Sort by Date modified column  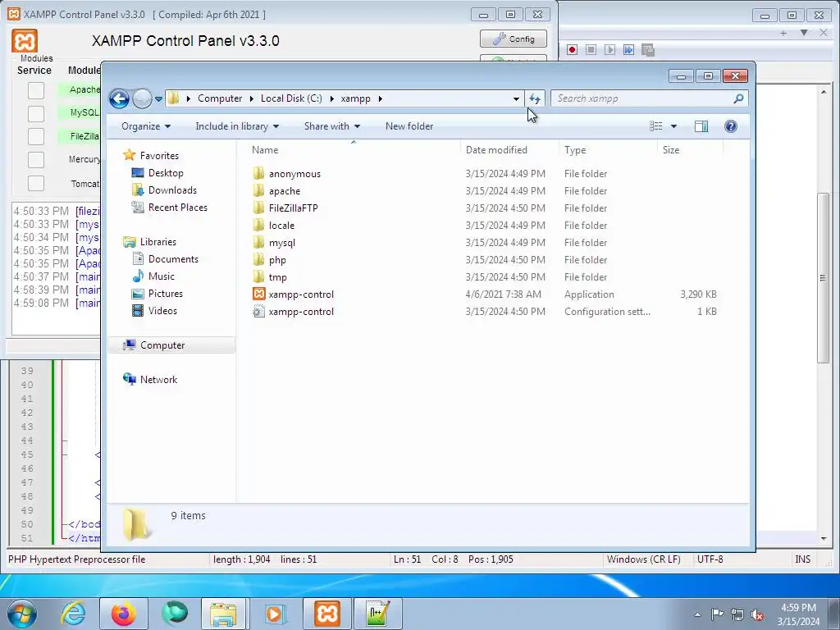coord(509,150)
